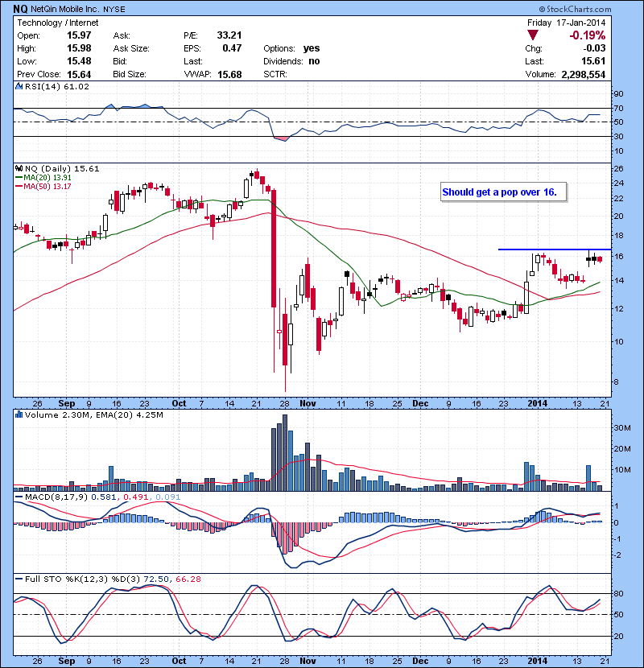The width and height of the screenshot is (644, 668).
Task: Click the RSI(14) 61.02 label
Action: (x=57, y=86)
